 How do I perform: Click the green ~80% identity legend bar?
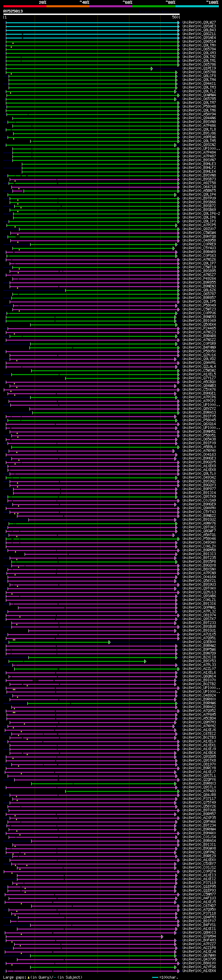coord(154,7)
